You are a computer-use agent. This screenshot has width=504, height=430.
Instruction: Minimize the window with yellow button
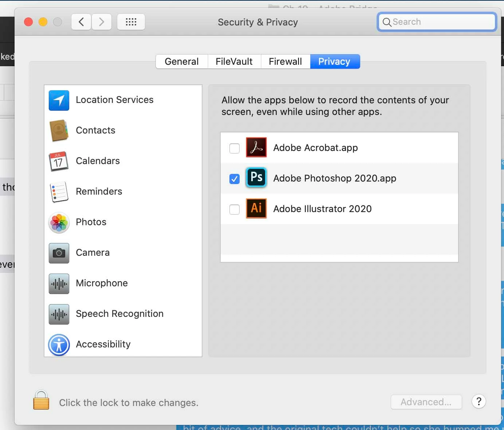43,22
